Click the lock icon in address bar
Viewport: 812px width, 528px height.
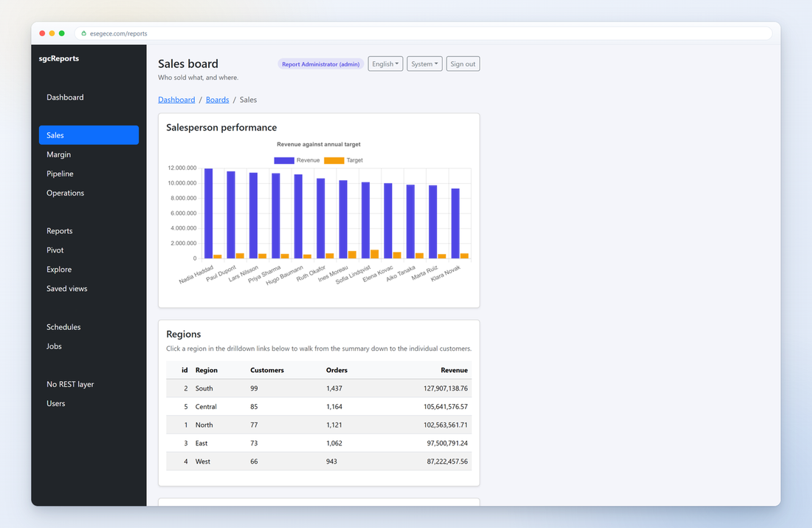[84, 33]
